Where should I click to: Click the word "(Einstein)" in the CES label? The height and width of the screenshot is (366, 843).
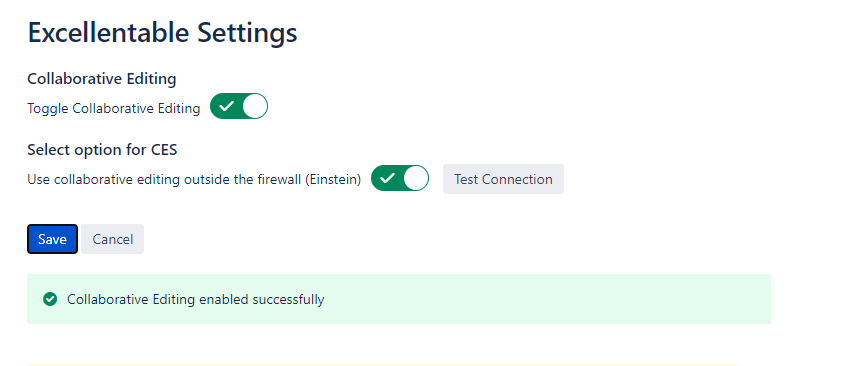click(333, 180)
